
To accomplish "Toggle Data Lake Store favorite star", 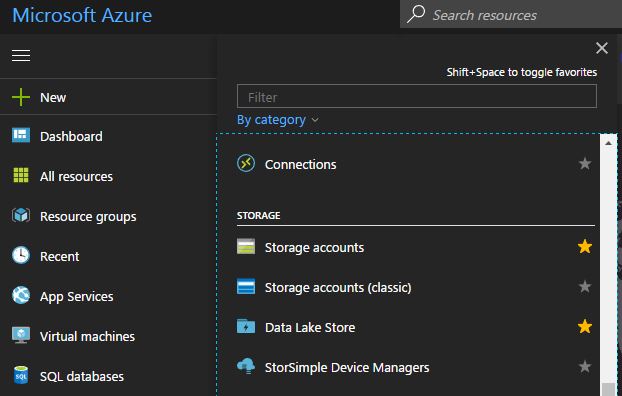I will pyautogui.click(x=585, y=326).
